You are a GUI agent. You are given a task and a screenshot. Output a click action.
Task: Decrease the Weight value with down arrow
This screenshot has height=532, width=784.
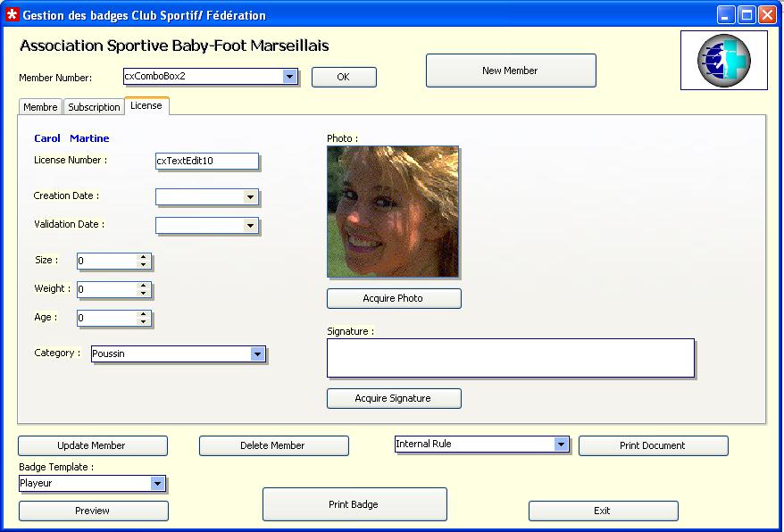click(x=143, y=294)
